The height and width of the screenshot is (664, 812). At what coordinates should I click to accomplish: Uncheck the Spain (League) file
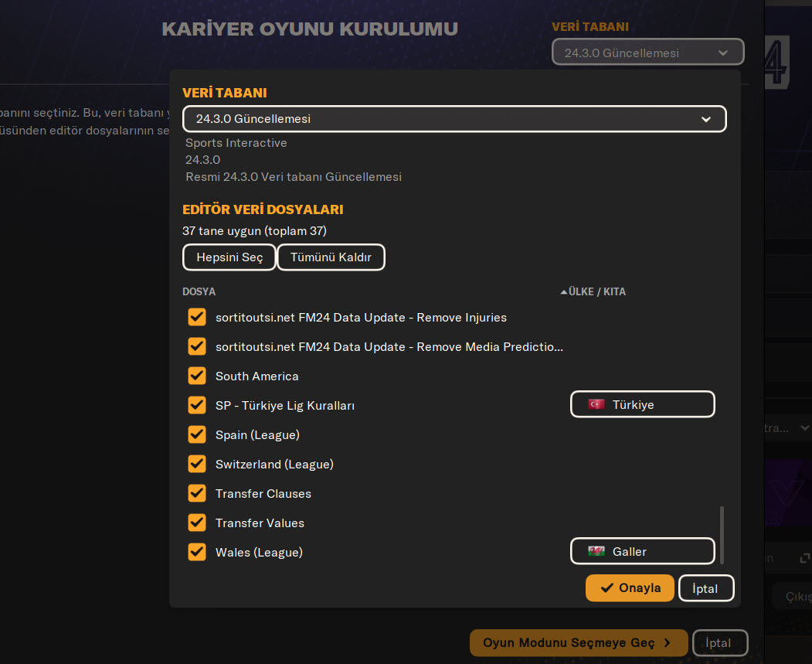[197, 435]
